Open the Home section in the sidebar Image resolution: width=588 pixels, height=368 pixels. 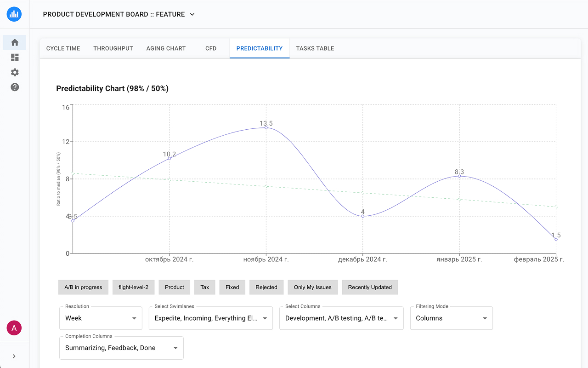point(15,42)
